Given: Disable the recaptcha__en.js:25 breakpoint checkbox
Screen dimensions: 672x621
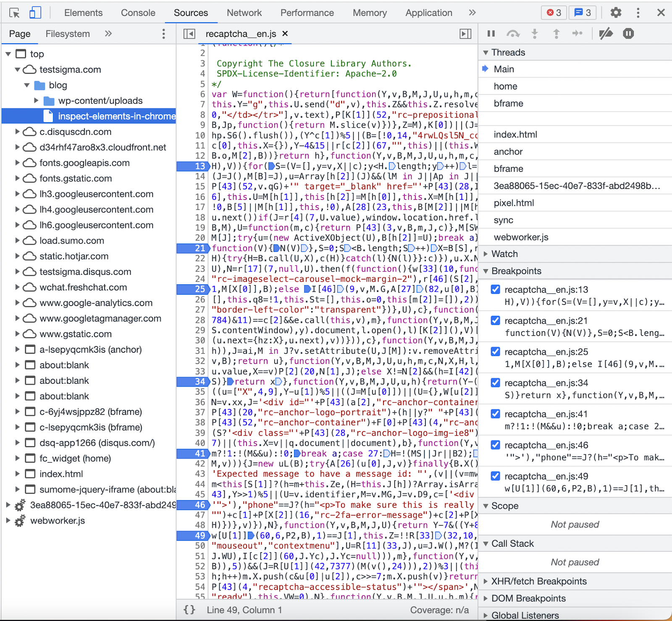Looking at the screenshot, I should click(496, 351).
